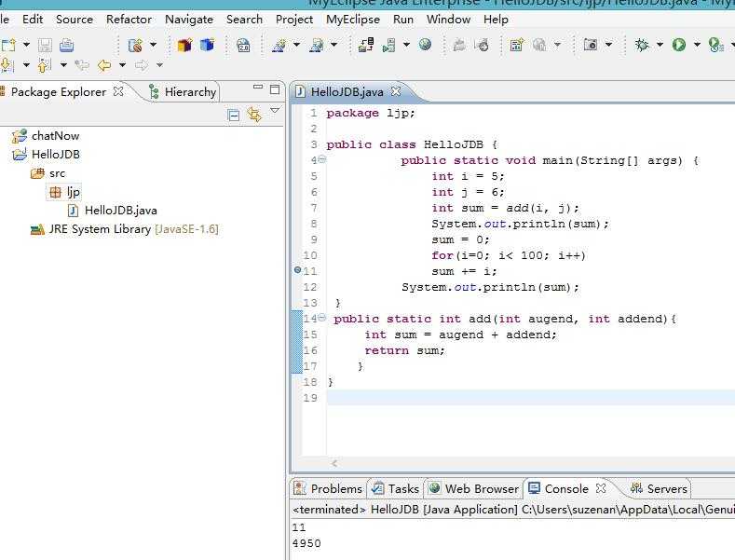Click the Back navigation yellow arrow

(x=104, y=64)
